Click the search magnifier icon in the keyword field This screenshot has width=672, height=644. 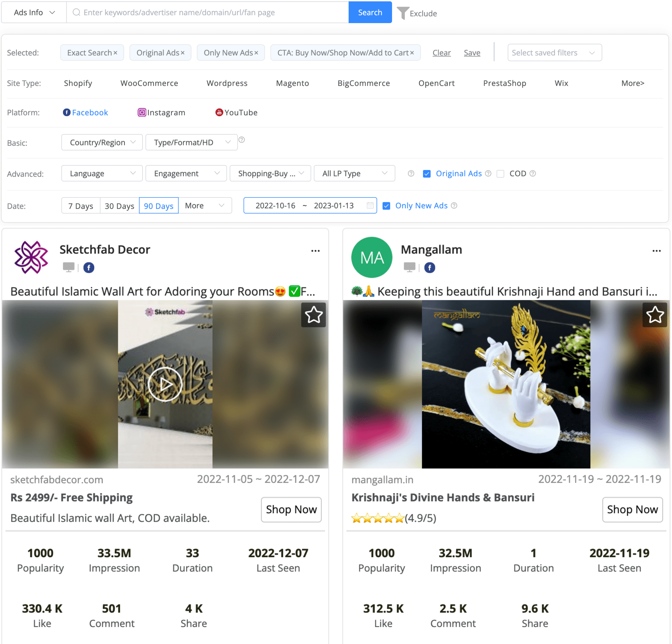click(x=76, y=12)
